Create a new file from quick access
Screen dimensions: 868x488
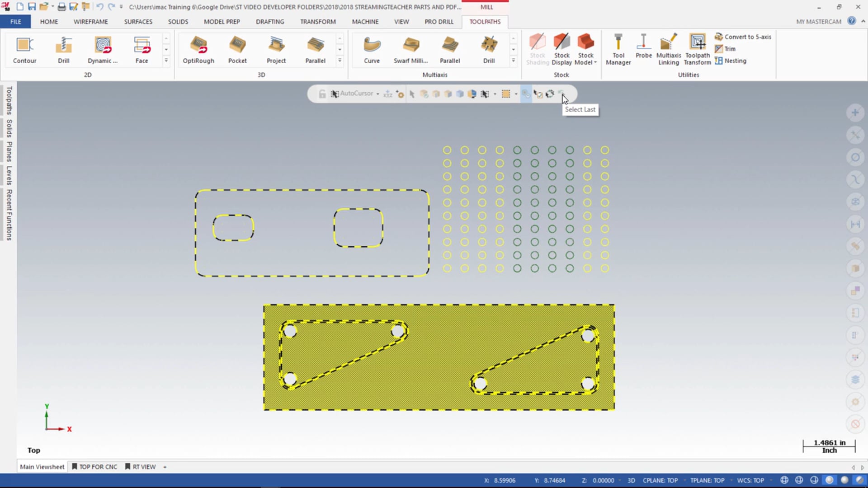pos(20,7)
